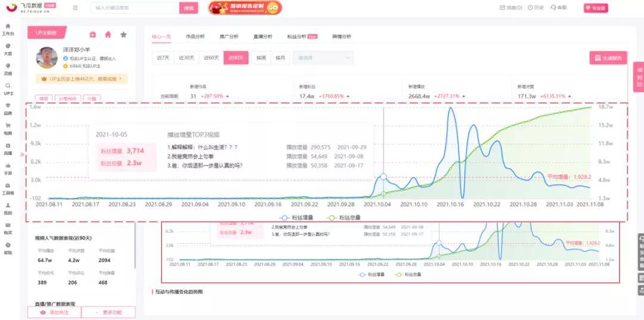Open the 工作台 home icon in sidebar
The height and width of the screenshot is (320, 644).
[x=8, y=26]
